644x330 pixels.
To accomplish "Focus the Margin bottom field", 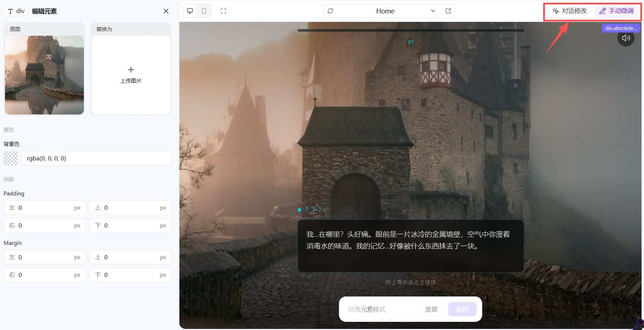I will 131,275.
